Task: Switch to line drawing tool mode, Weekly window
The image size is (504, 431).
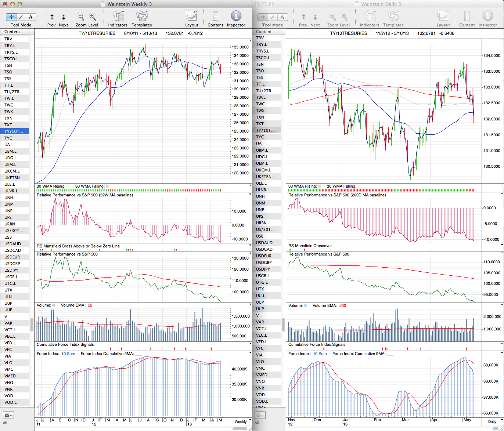Action: [x=21, y=17]
